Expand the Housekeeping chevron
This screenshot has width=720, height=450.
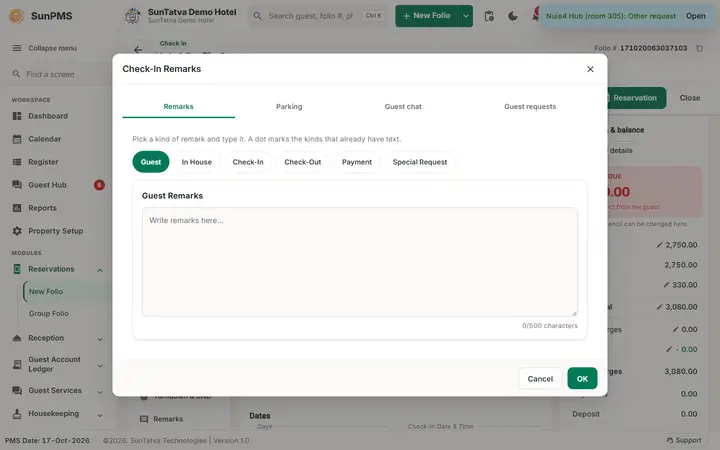[x=100, y=415]
